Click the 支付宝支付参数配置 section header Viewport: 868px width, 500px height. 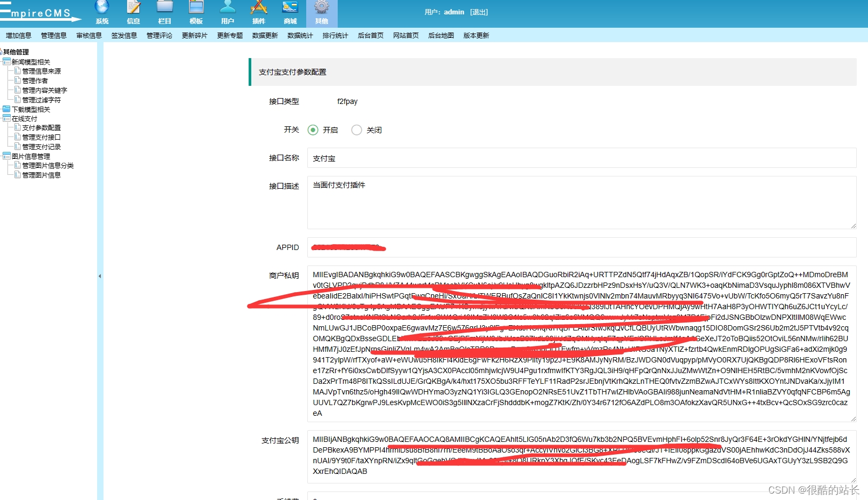[553, 72]
